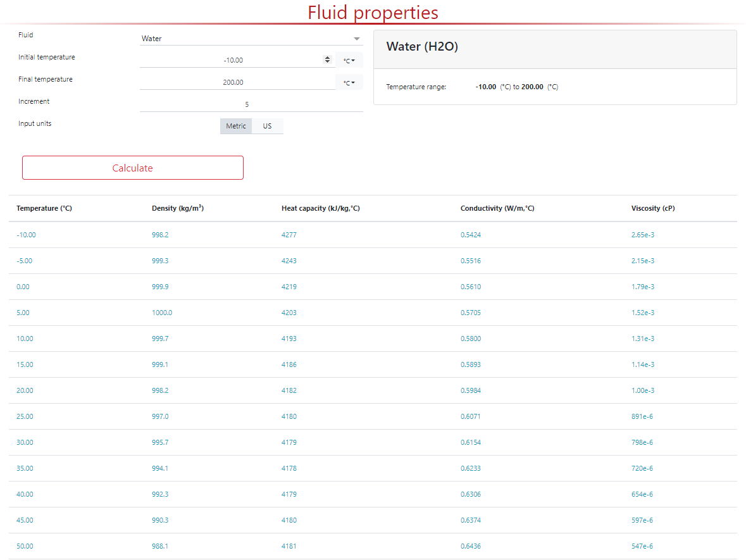The width and height of the screenshot is (746, 560).
Task: Click the Initial temperature input field
Action: coord(233,61)
